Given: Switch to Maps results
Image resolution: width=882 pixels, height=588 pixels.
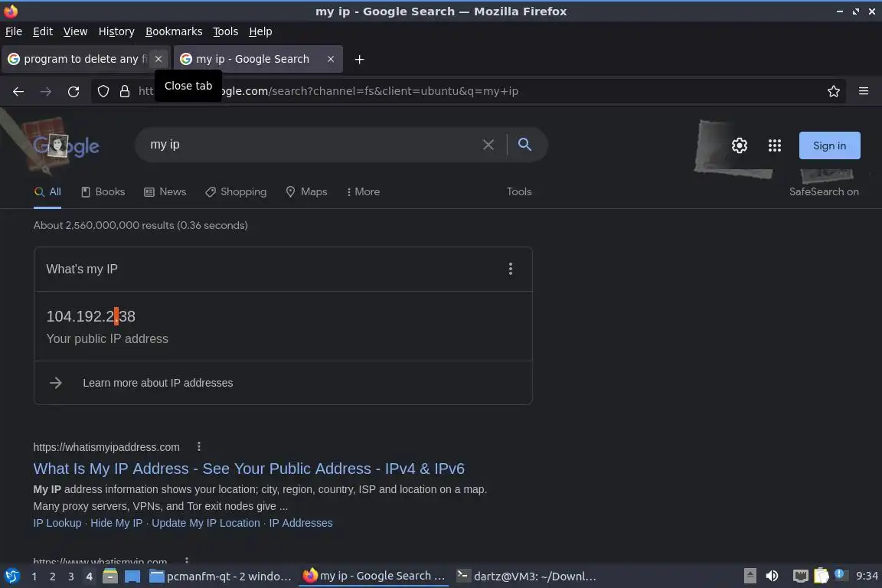Looking at the screenshot, I should [306, 192].
